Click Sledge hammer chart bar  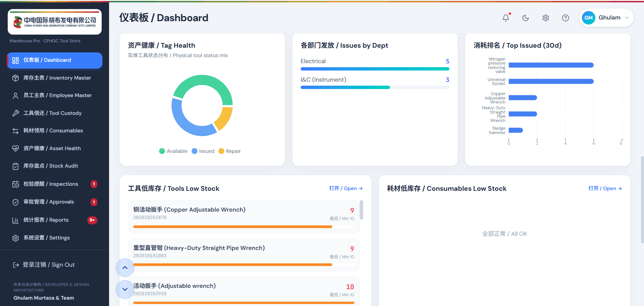tap(516, 130)
